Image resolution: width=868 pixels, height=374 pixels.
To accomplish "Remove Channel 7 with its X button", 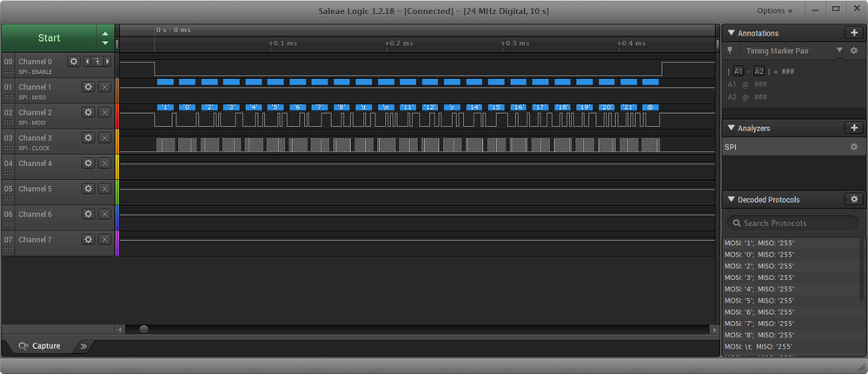I will [x=104, y=239].
